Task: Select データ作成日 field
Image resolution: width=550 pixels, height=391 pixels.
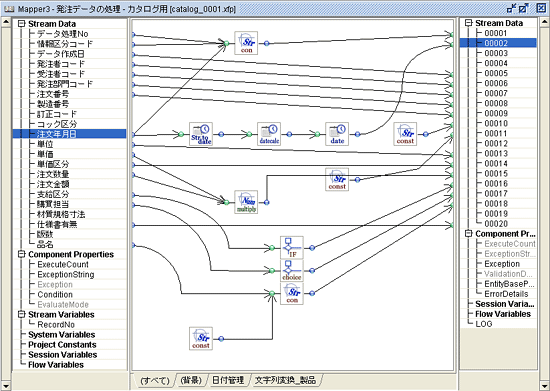Action: [x=61, y=54]
